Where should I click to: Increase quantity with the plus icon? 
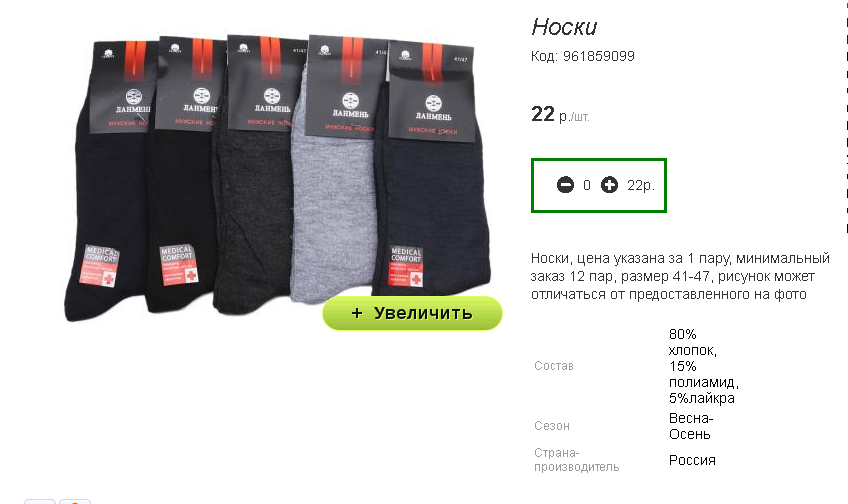[610, 185]
